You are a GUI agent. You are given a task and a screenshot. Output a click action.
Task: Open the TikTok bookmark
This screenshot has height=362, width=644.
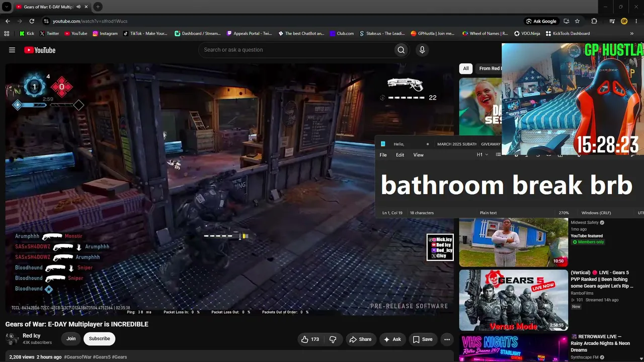(145, 34)
